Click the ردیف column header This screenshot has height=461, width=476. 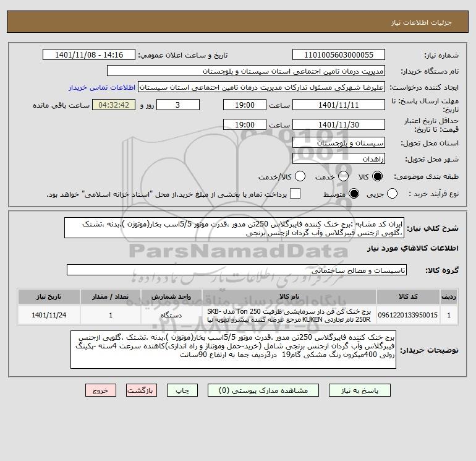coord(449,296)
